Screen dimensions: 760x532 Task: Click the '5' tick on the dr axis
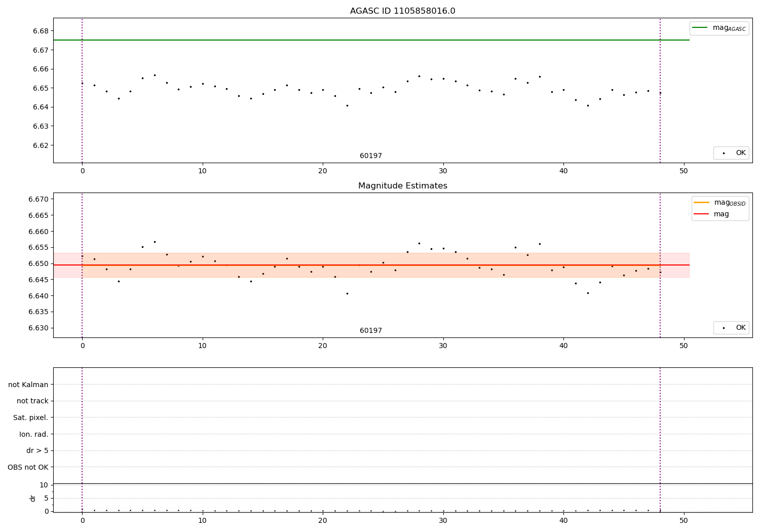click(46, 498)
